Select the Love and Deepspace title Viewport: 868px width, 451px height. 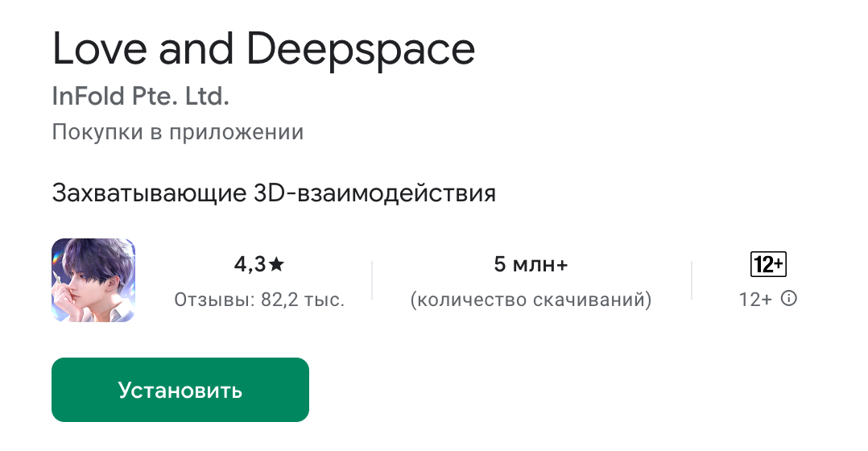click(263, 49)
